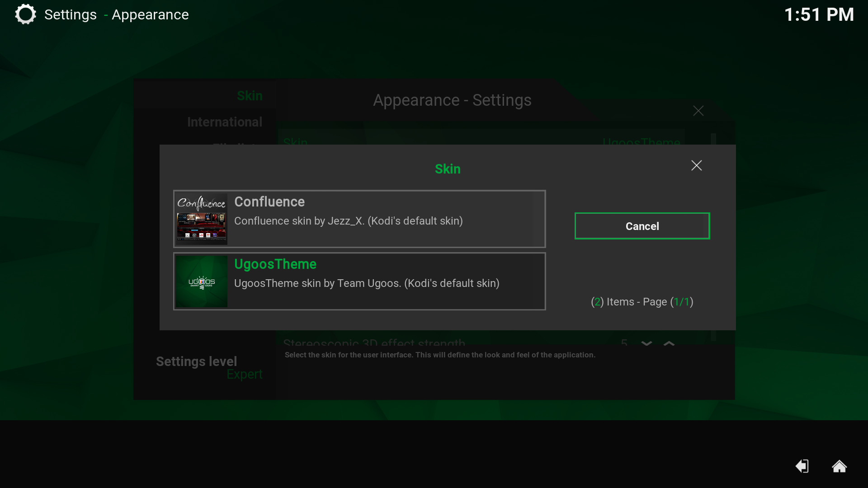Select the UgoosTheme skin entry

(x=359, y=281)
